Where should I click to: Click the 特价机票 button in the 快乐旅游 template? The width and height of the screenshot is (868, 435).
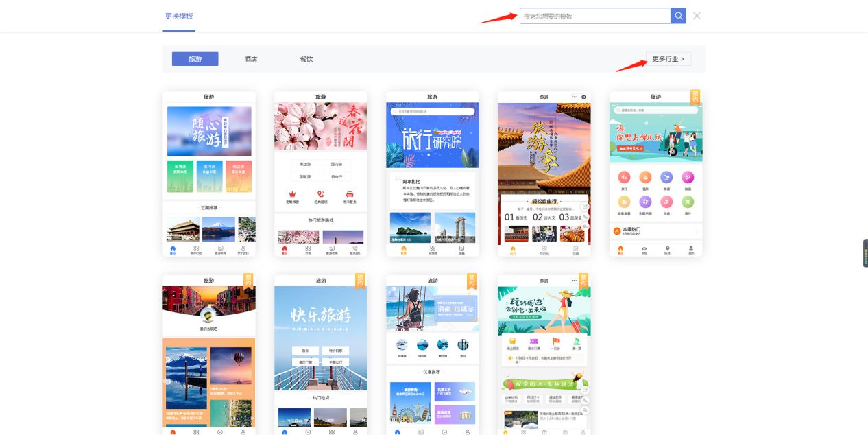(x=336, y=351)
